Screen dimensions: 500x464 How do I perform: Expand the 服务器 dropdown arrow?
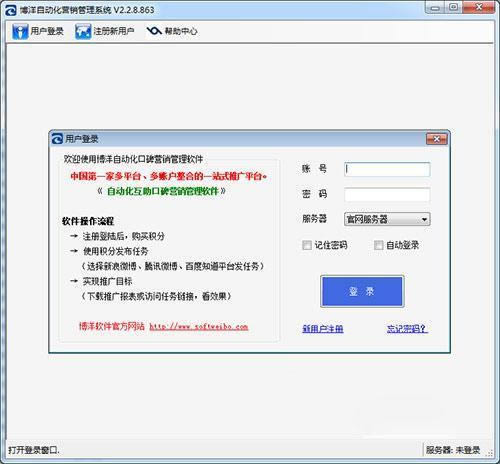[424, 219]
